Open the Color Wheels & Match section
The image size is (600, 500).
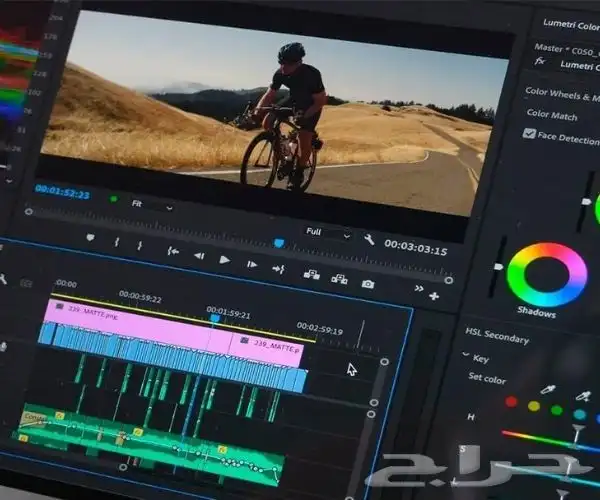(x=560, y=92)
